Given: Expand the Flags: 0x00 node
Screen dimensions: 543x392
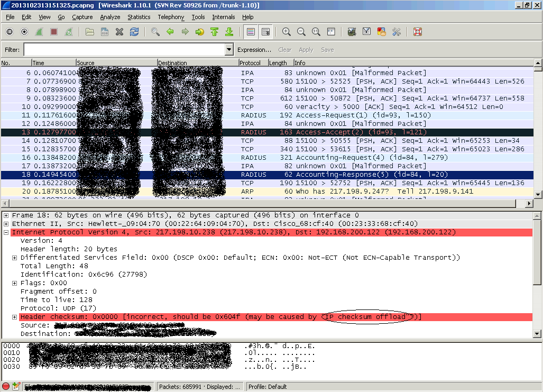Looking at the screenshot, I should [14, 283].
